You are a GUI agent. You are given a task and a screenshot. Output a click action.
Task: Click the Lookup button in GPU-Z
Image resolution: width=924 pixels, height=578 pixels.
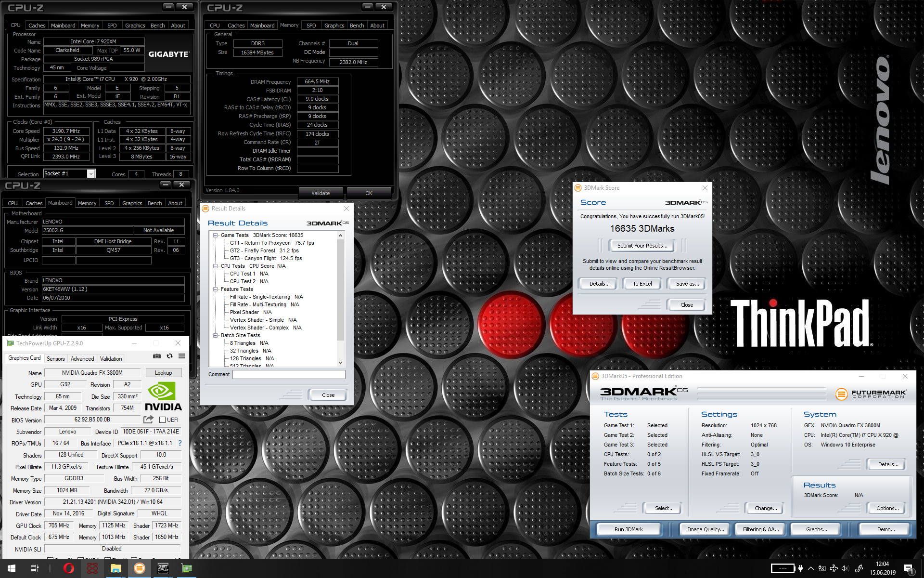(164, 372)
